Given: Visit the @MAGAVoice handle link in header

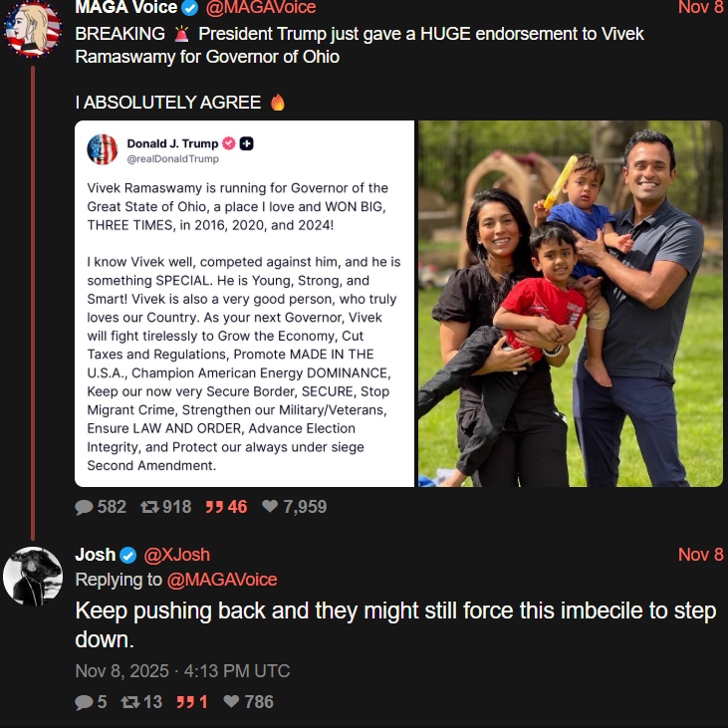Looking at the screenshot, I should pyautogui.click(x=260, y=8).
